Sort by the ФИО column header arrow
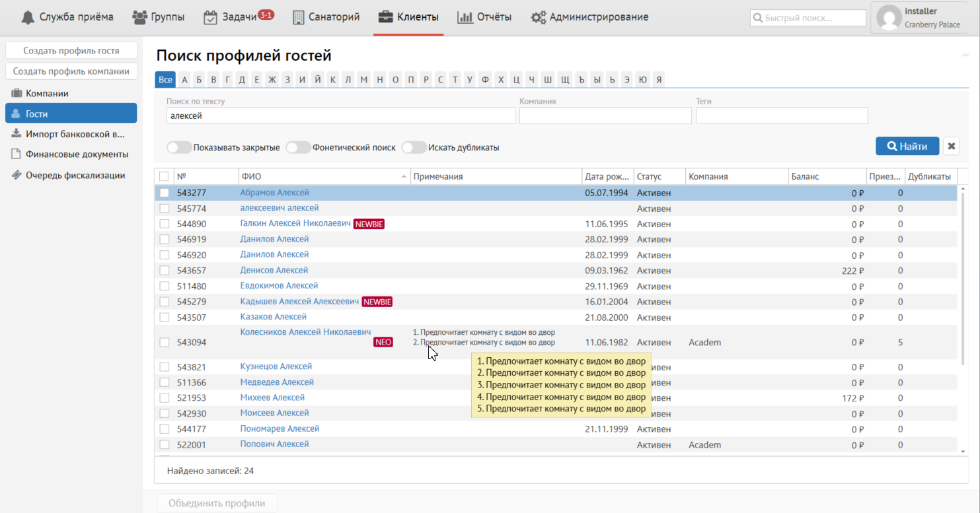The height and width of the screenshot is (513, 980). (404, 177)
